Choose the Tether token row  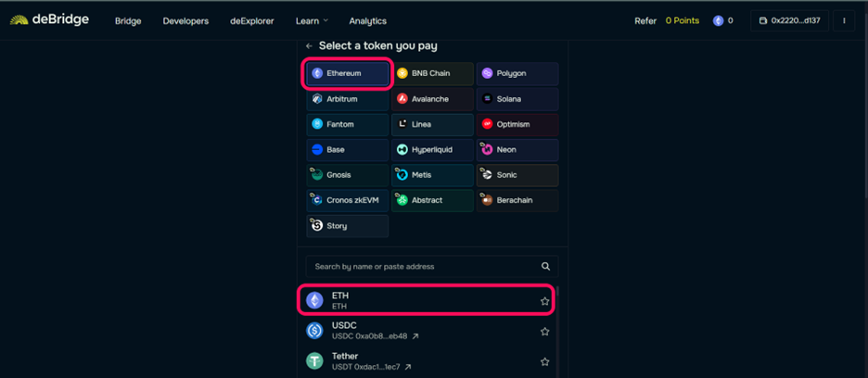427,361
